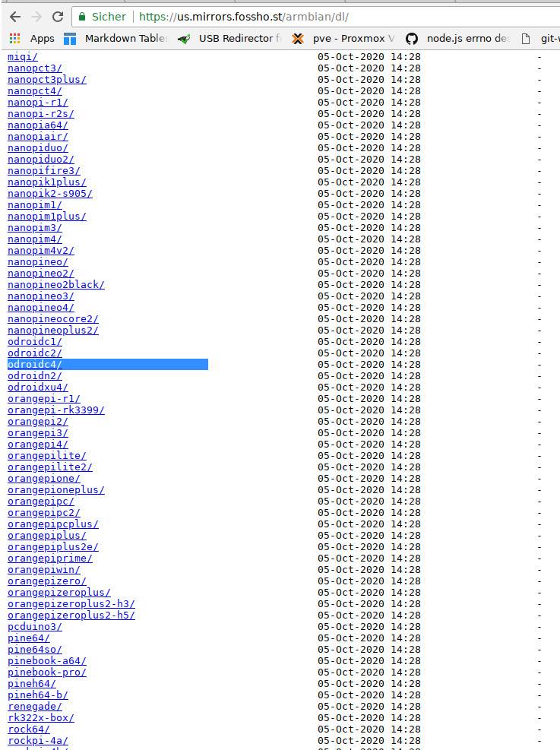Image resolution: width=560 pixels, height=750 pixels.
Task: Open the nanopineo/ folder
Action: click(x=38, y=262)
